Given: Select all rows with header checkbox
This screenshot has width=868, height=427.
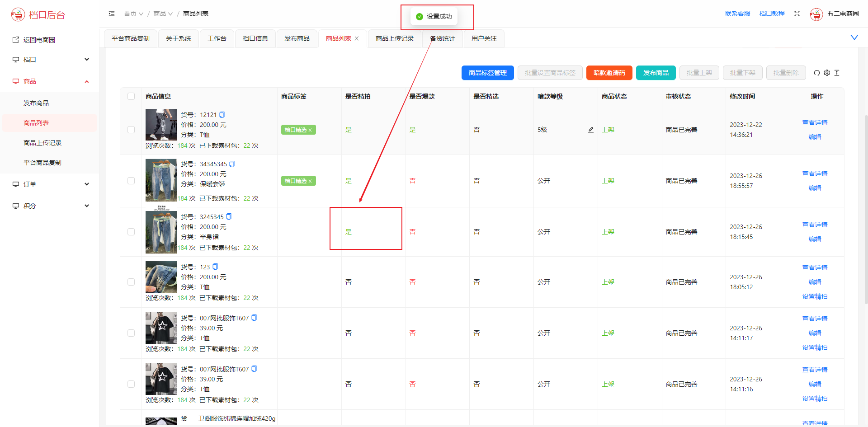Looking at the screenshot, I should [131, 96].
